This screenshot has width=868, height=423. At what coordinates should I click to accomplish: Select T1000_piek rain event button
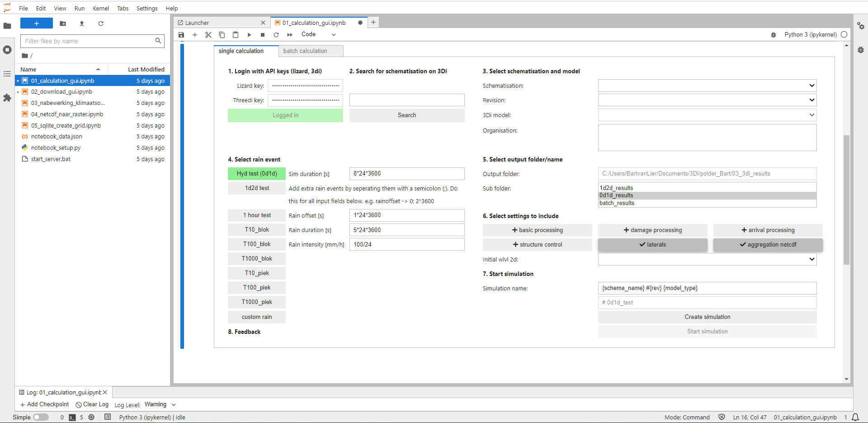[257, 302]
